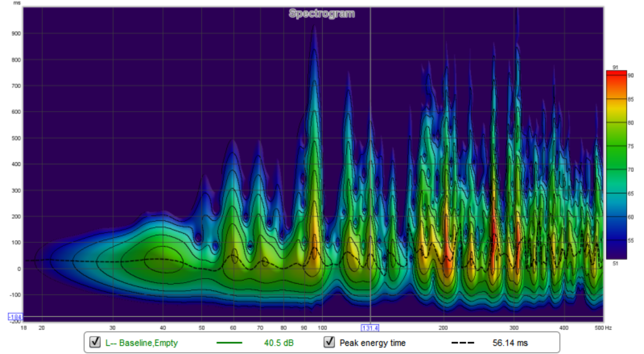644x354 pixels.
Task: Toggle the Peak energy time checkbox
Action: pos(330,342)
